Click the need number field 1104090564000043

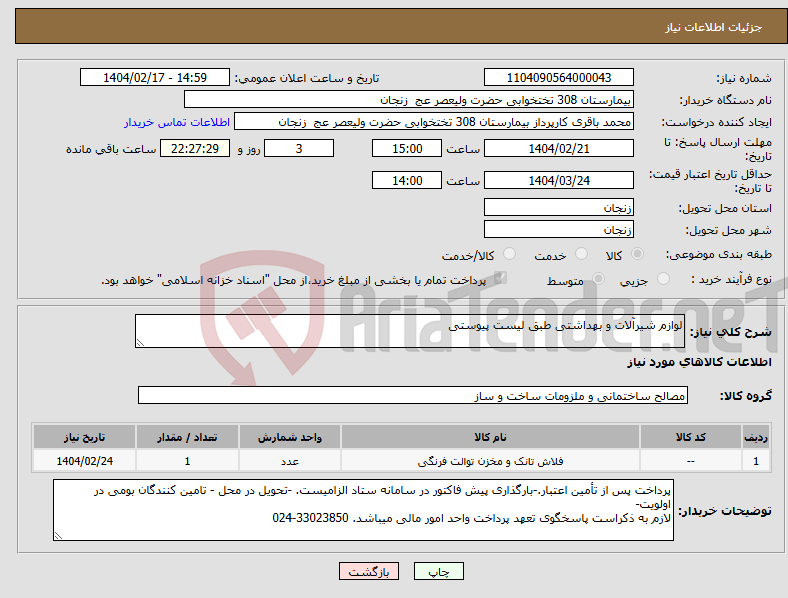559,77
